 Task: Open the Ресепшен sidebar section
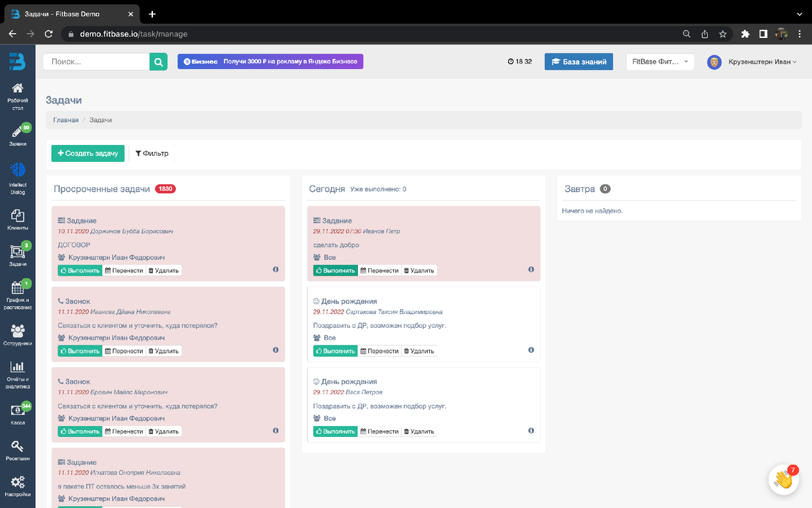(x=18, y=448)
